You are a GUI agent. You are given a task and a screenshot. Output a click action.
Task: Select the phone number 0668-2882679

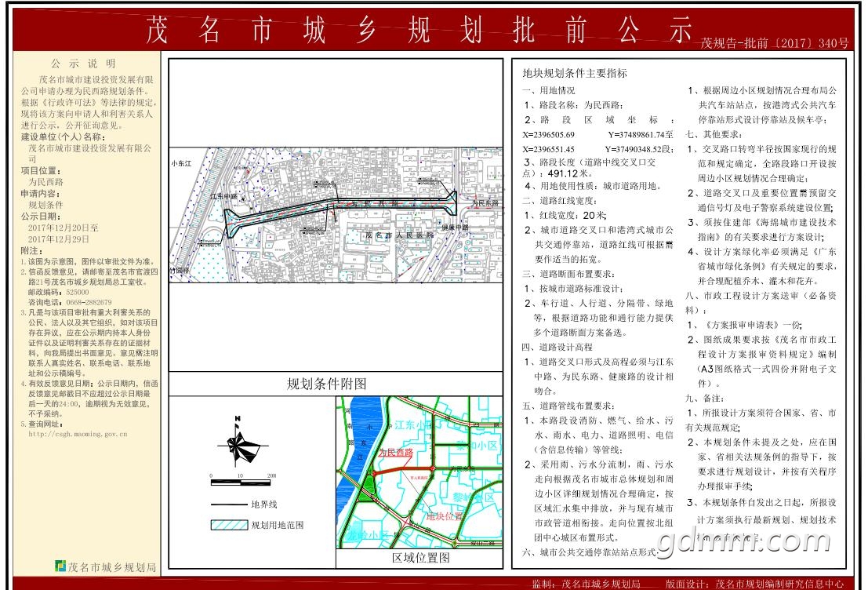click(89, 303)
